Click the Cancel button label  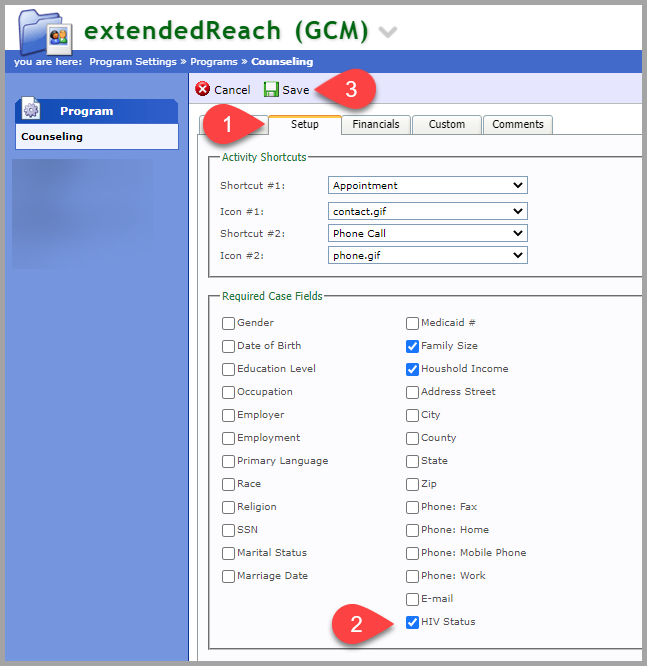232,90
